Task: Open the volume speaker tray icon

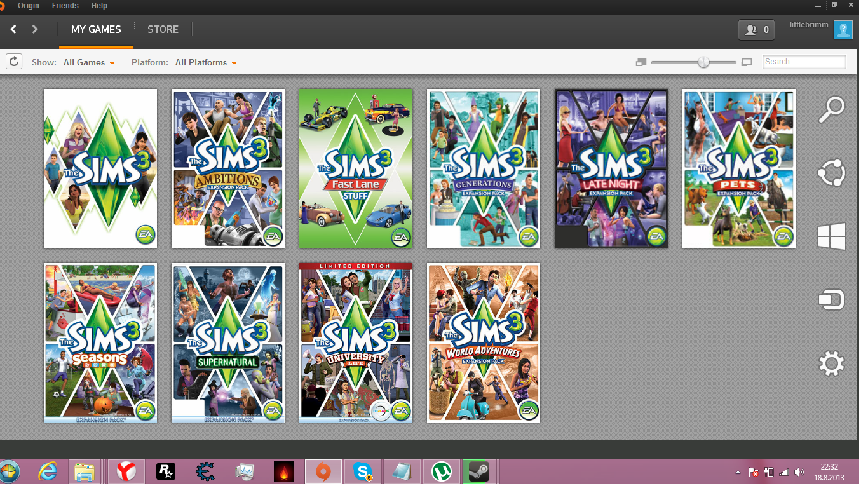Action: [799, 472]
